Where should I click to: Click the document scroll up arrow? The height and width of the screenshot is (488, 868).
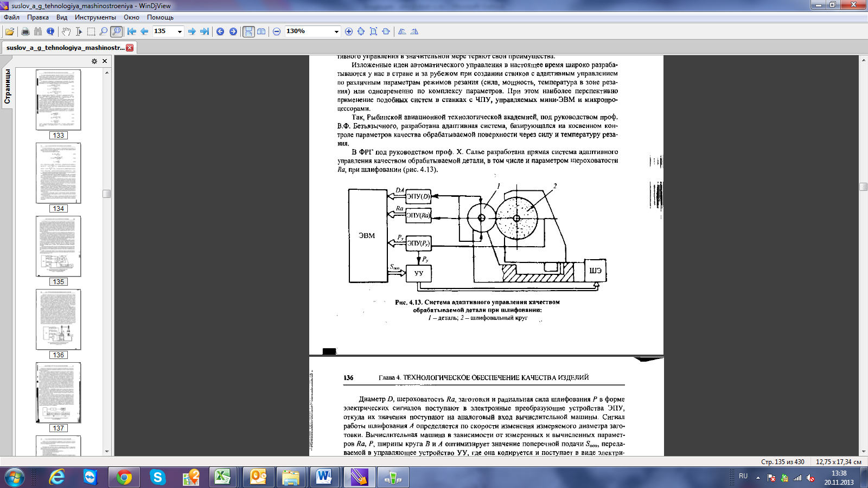click(864, 60)
